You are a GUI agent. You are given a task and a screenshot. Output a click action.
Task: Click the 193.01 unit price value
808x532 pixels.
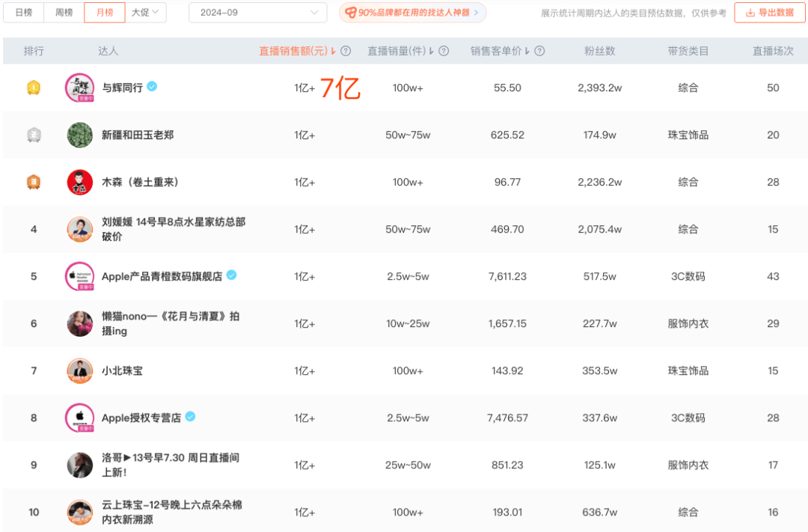pos(507,512)
